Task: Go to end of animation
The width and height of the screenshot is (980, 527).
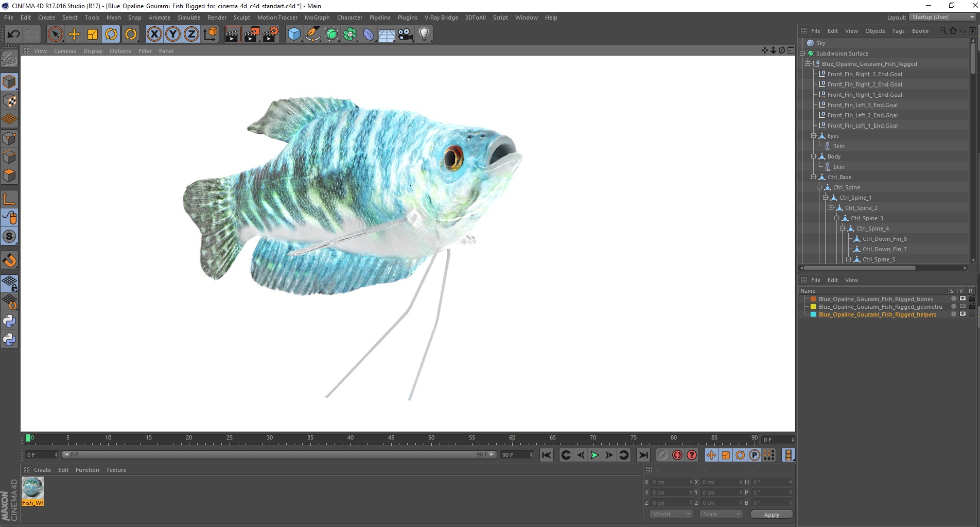Action: 643,455
